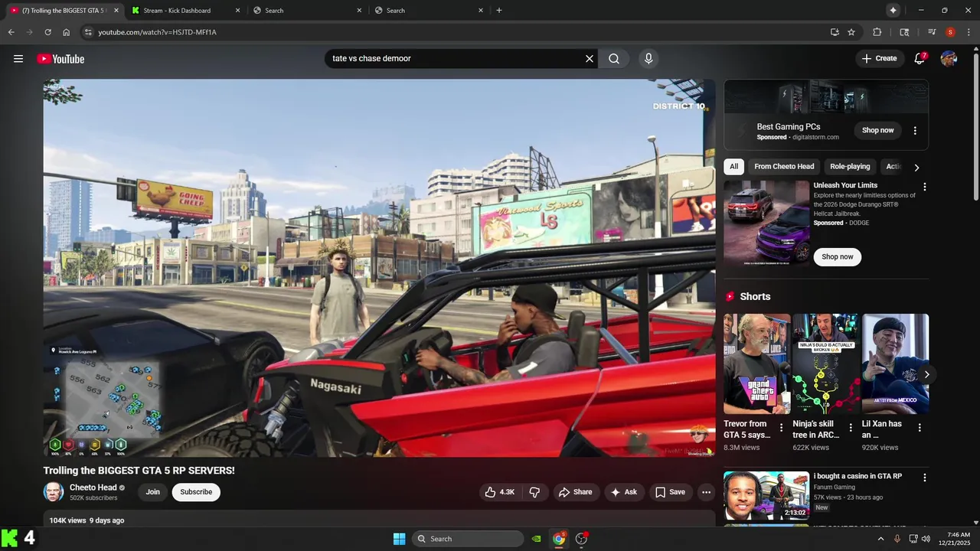
Task: Switch to the first Search browser tab
Action: 274,11
